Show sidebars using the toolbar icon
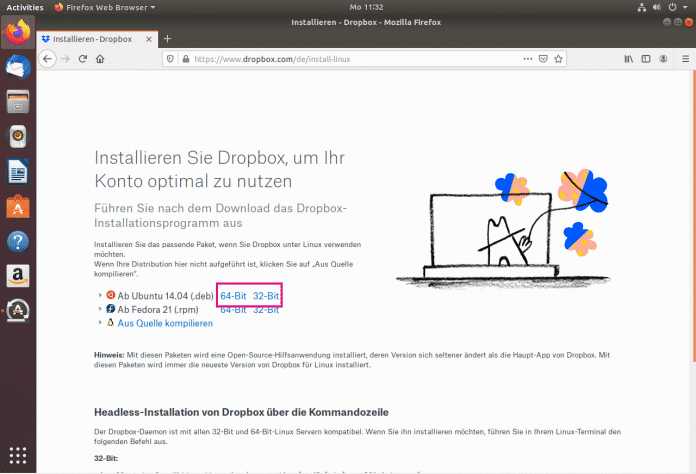 645,59
